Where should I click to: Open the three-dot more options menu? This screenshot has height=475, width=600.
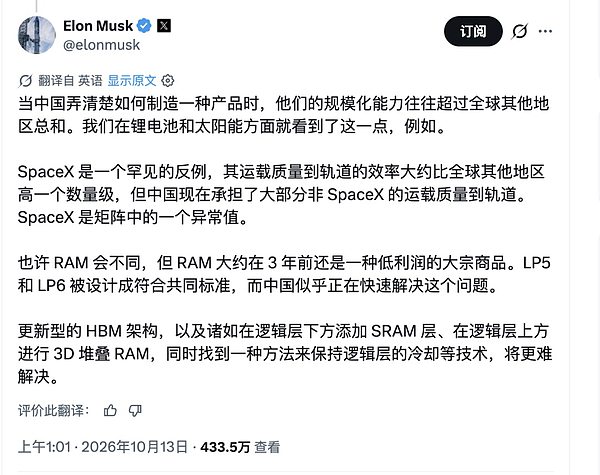(x=545, y=31)
